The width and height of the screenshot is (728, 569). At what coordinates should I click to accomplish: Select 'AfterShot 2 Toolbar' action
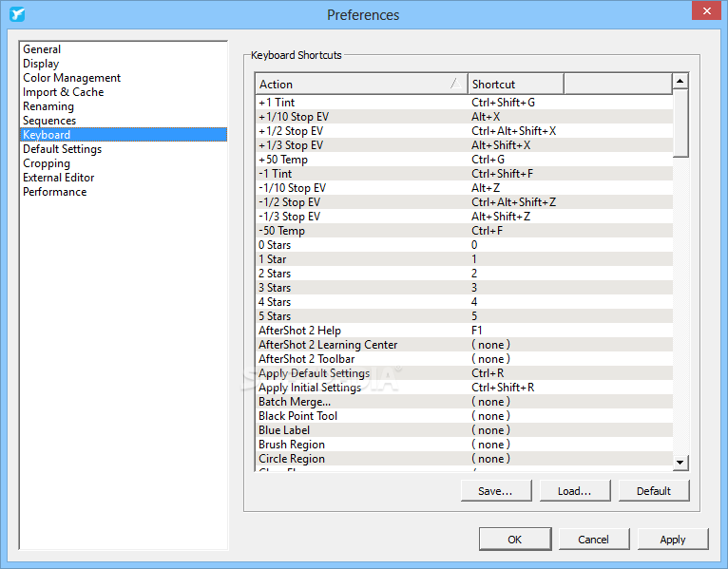click(x=465, y=359)
